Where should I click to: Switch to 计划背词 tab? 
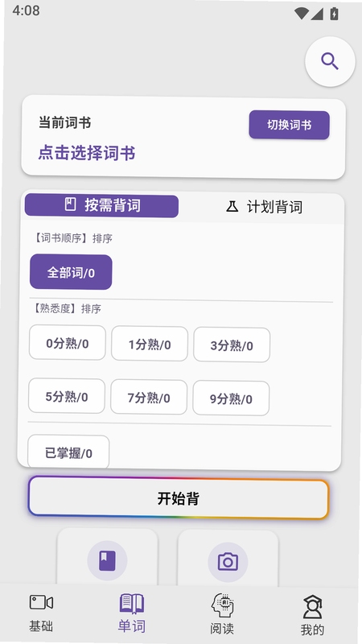coord(264,207)
